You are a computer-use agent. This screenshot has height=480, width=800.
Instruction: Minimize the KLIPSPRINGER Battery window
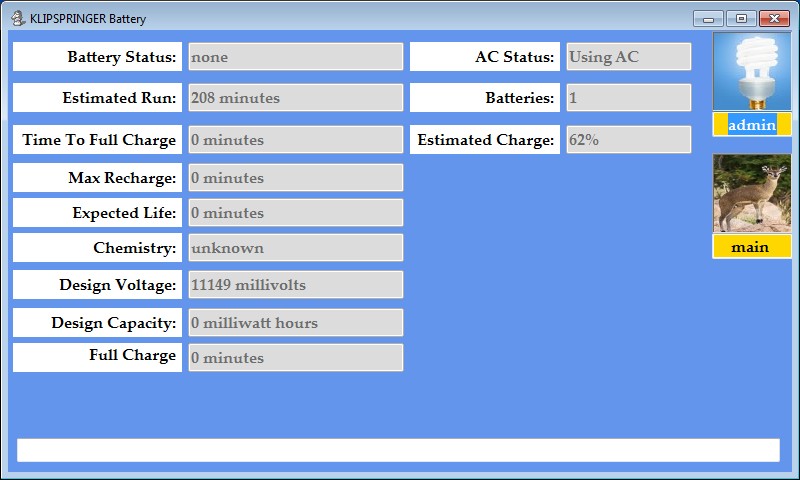pos(708,18)
